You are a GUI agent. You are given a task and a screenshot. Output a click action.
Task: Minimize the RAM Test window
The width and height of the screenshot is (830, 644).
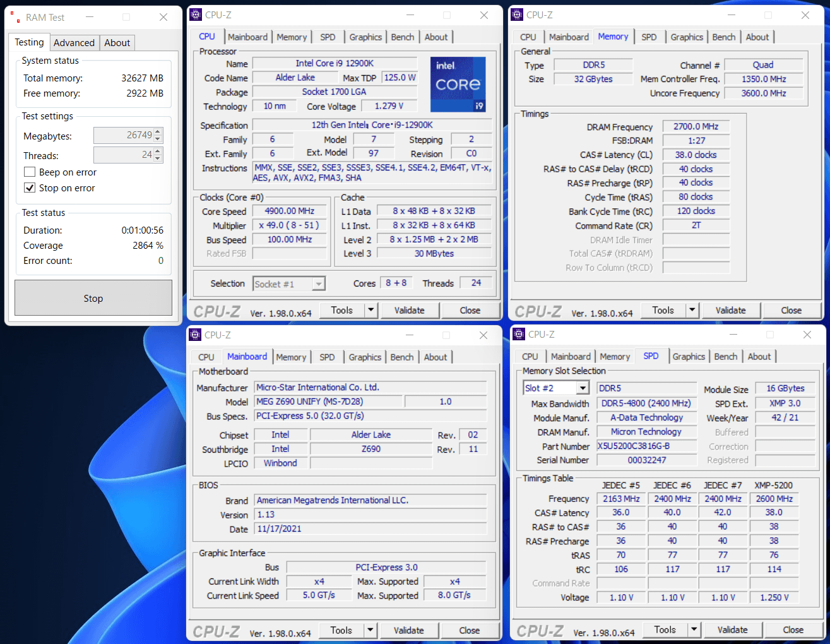tap(89, 17)
